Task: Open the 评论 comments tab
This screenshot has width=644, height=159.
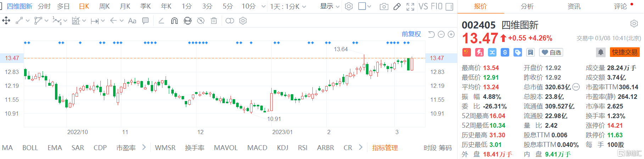Action: click(621, 6)
